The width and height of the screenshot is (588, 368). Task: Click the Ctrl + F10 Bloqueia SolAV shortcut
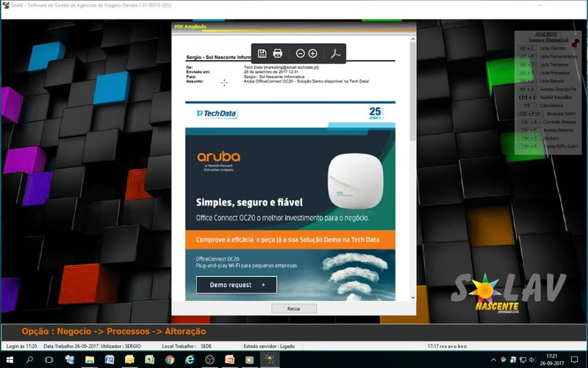[547, 114]
